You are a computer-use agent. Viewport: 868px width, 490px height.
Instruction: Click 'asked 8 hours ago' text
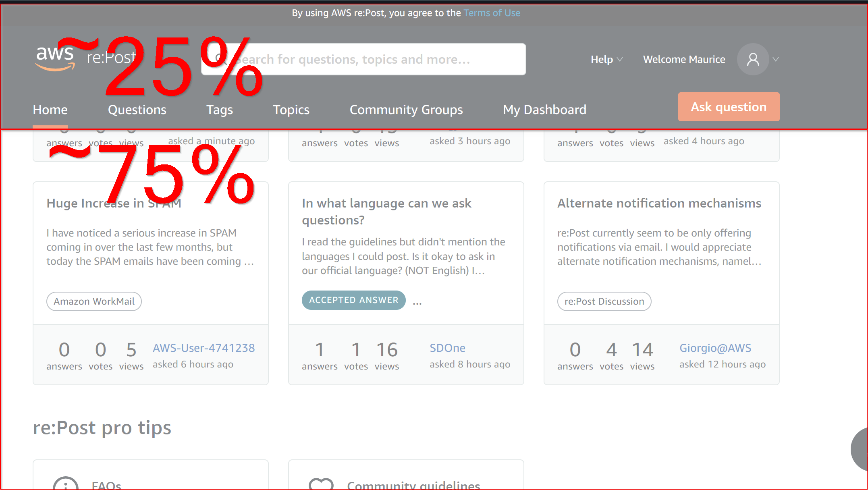point(470,364)
